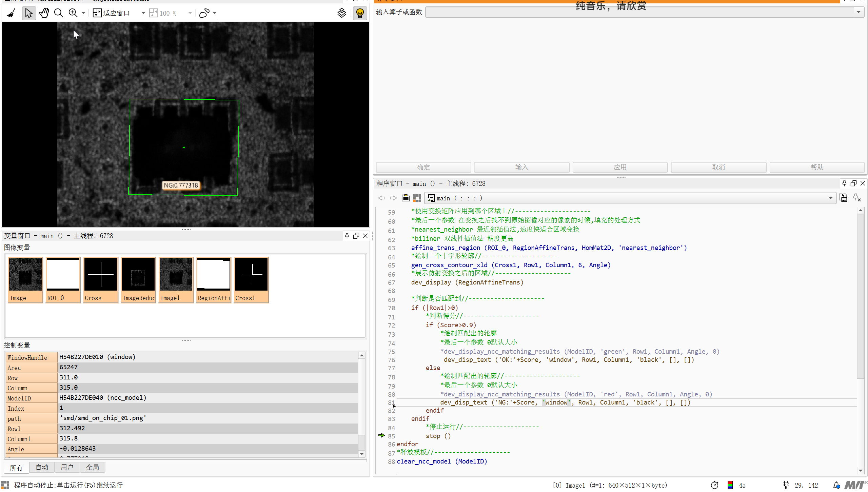Open the layers stack icon
This screenshot has width=868, height=492.
342,13
